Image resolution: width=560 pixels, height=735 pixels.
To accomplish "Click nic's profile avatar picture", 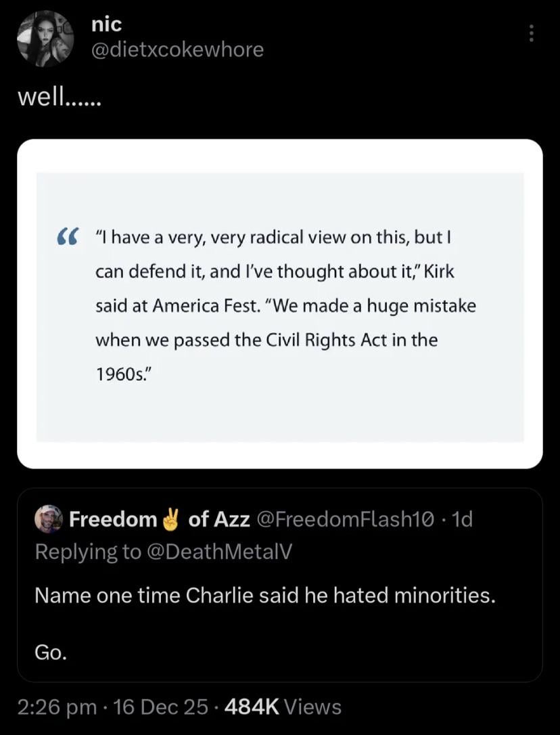I will (x=46, y=39).
